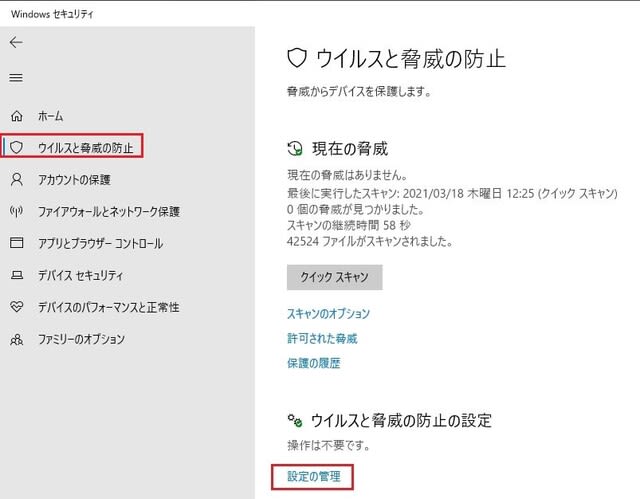
Task: Open 設定の管理 link
Action: [x=313, y=477]
